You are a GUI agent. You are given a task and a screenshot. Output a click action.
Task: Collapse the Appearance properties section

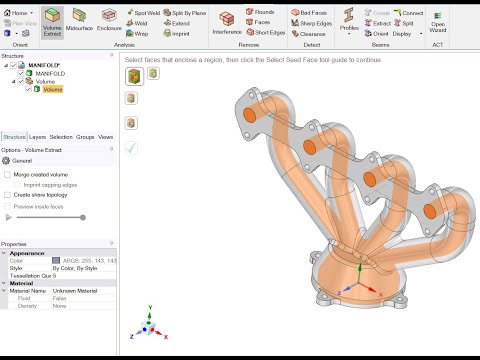[x=4, y=253]
